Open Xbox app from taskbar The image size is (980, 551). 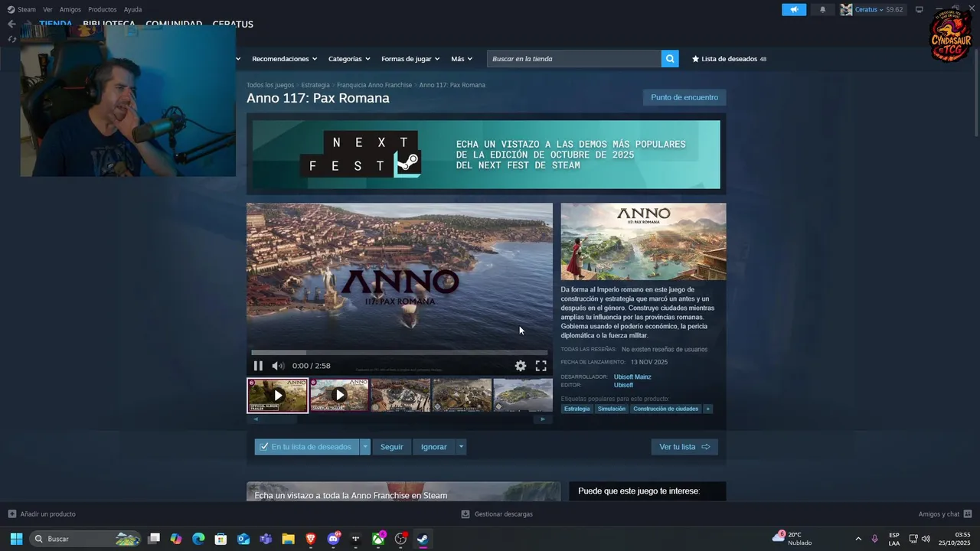[378, 539]
